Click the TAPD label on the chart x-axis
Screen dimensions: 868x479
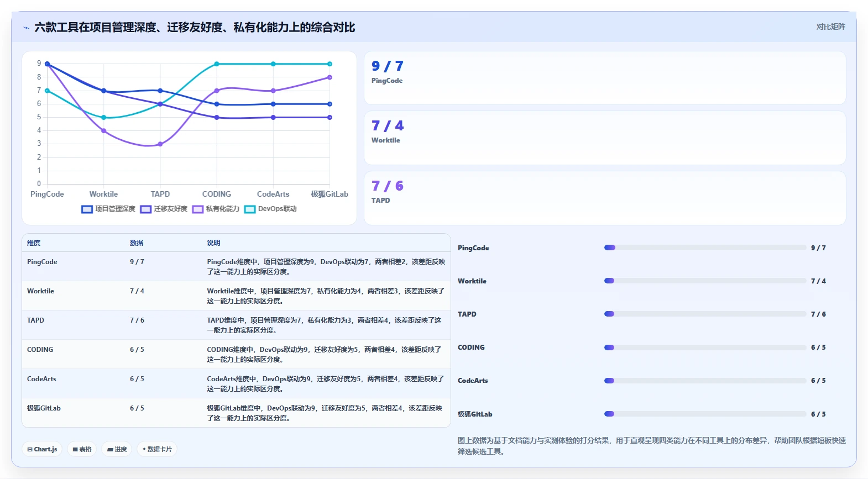[x=160, y=194]
